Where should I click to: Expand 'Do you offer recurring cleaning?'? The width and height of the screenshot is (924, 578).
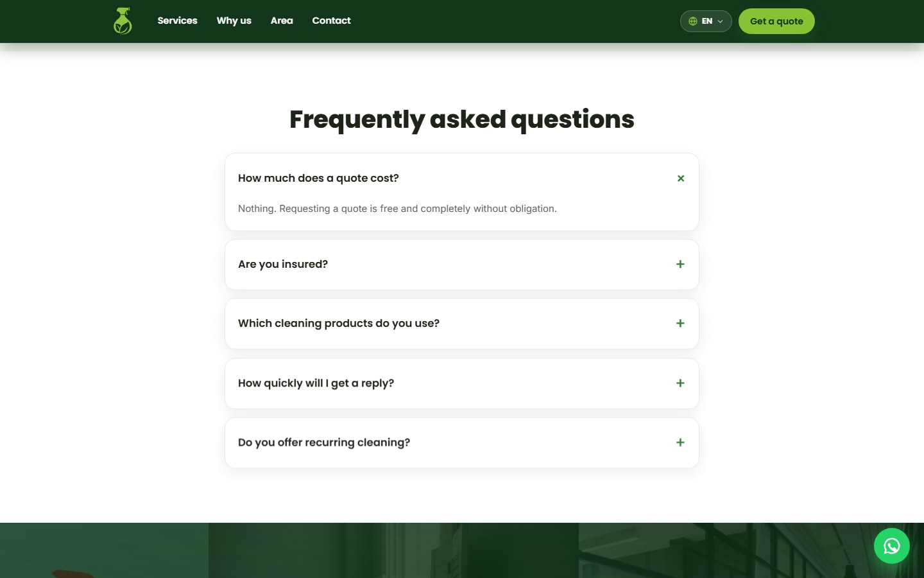pyautogui.click(x=324, y=442)
